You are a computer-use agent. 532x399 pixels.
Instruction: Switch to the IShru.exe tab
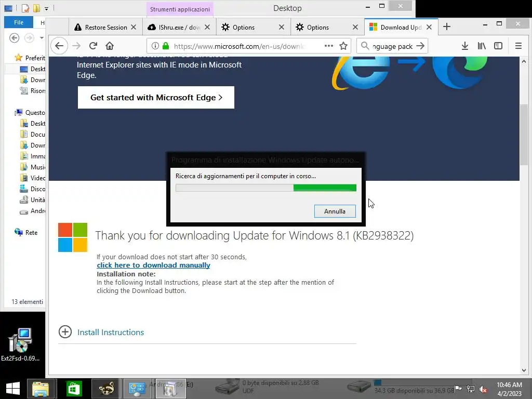179,27
